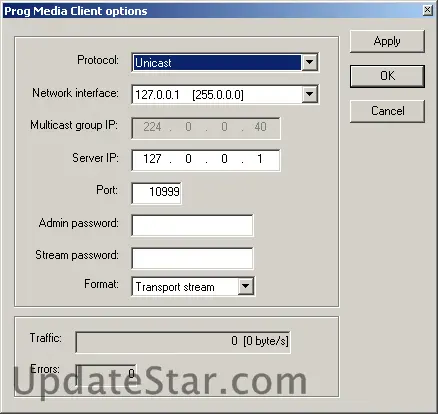Click the Errors counter box

[x=106, y=374]
